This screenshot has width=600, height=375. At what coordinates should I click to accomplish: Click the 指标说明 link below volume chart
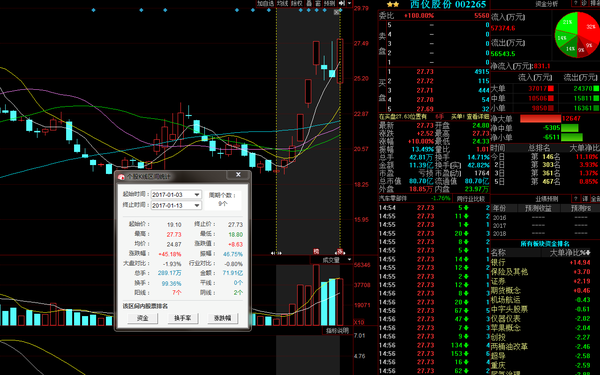point(337,331)
